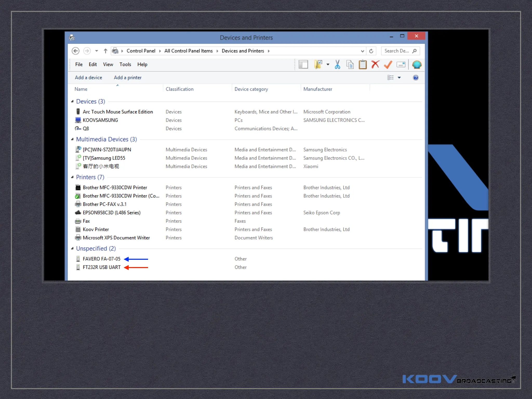This screenshot has width=532, height=399.
Task: Click the red X Delete toolbar icon
Action: pos(375,64)
